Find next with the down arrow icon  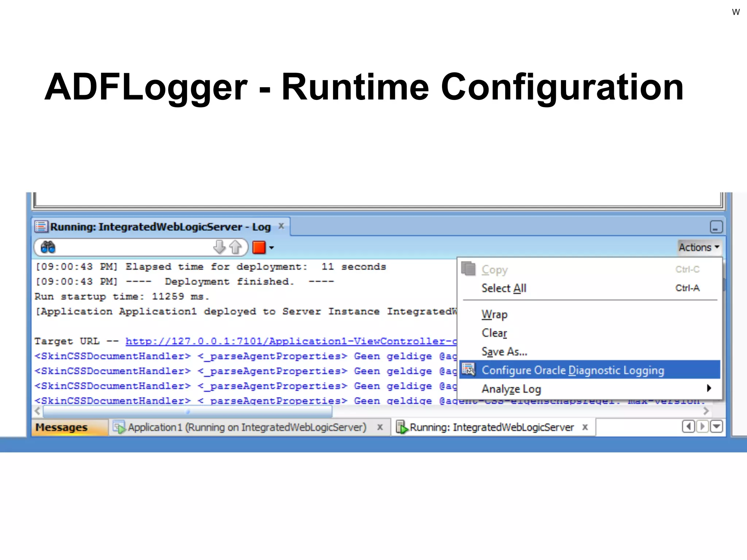(x=219, y=247)
